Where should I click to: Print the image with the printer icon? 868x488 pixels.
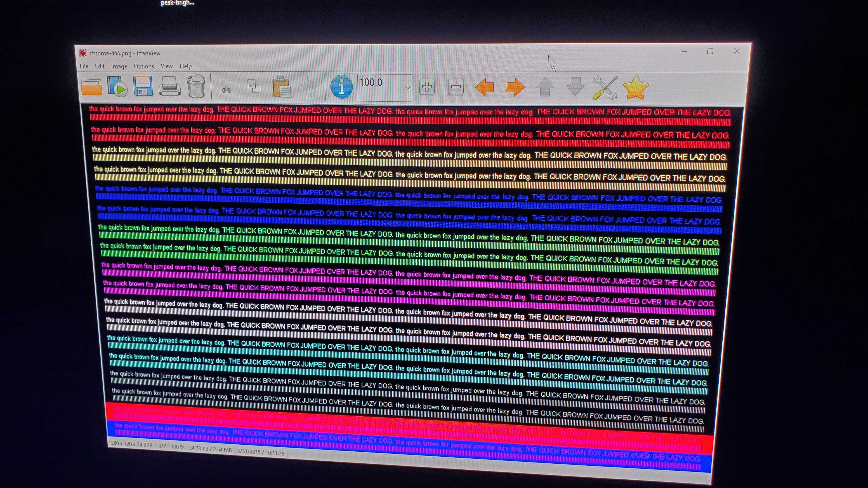pyautogui.click(x=169, y=87)
